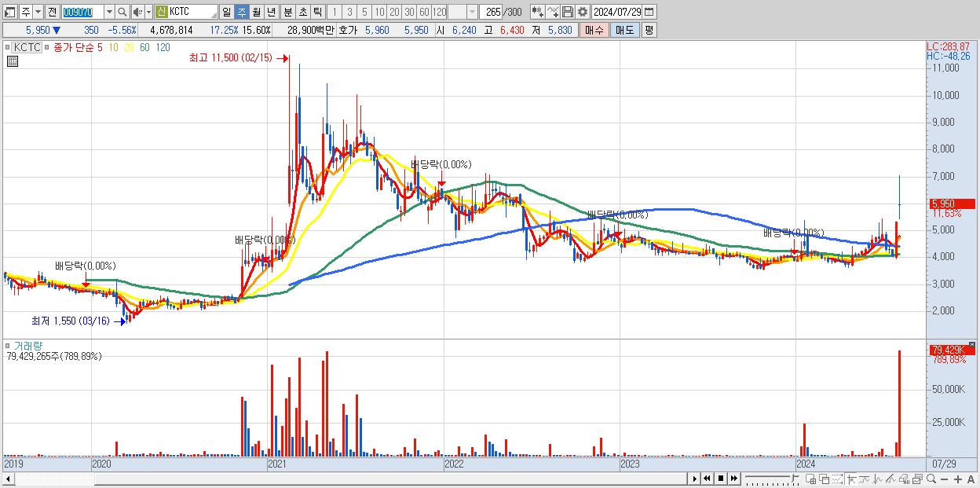
Task: Expand the 주 market type dropdown arrow
Action: (x=38, y=12)
